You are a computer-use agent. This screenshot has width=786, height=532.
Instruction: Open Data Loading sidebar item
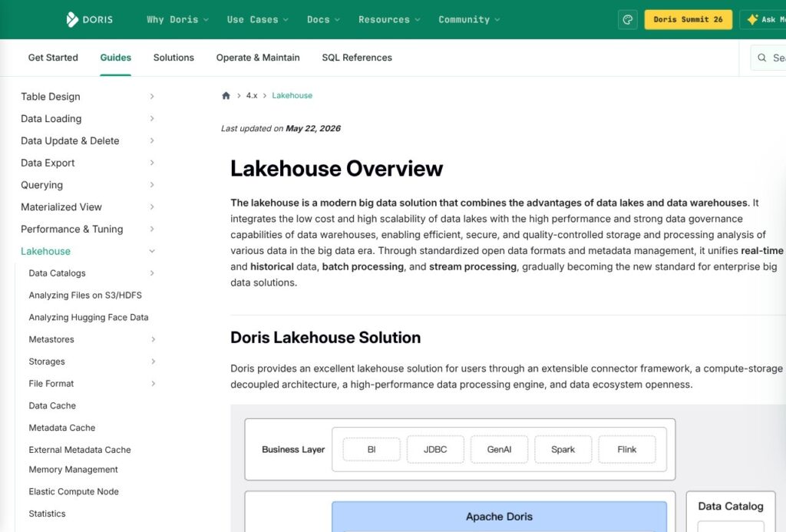coord(51,118)
